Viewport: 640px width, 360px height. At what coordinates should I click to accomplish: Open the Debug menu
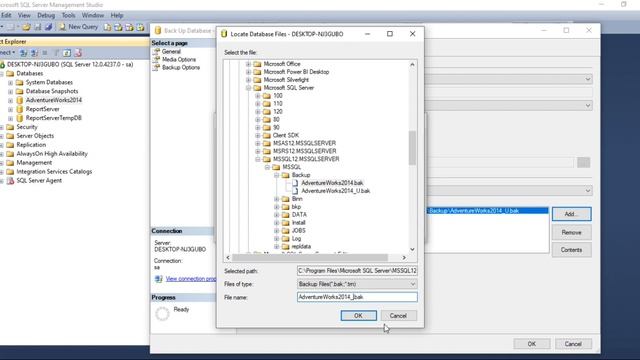click(x=46, y=16)
